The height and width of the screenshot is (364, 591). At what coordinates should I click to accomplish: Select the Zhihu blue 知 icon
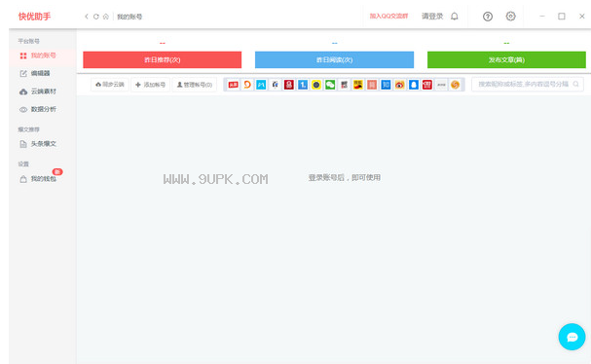pos(386,85)
